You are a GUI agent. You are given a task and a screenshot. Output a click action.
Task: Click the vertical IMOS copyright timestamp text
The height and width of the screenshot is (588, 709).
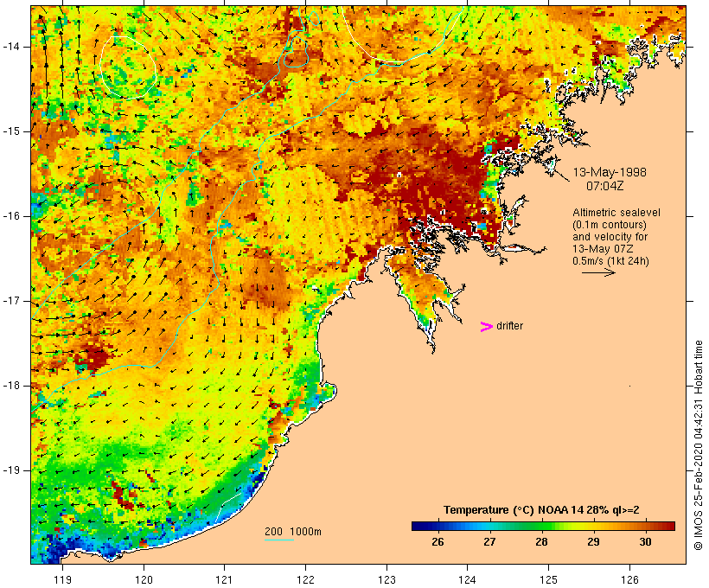tap(699, 445)
